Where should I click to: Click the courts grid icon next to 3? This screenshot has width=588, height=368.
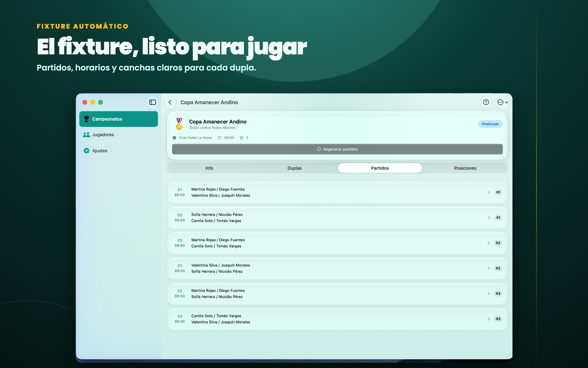(x=242, y=138)
